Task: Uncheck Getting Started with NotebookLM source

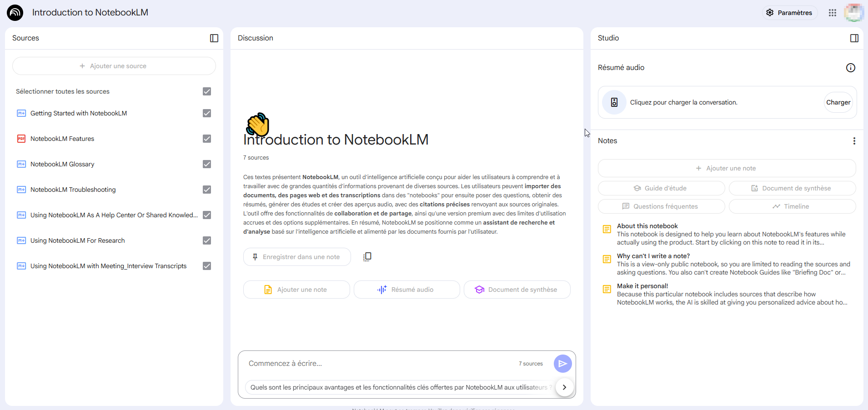Action: click(x=207, y=113)
